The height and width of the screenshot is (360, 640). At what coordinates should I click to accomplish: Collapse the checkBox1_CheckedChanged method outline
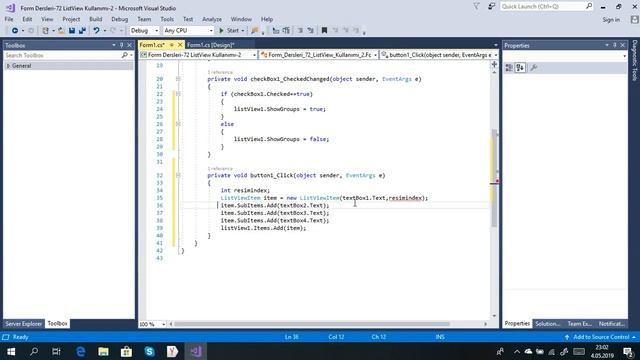(x=178, y=79)
